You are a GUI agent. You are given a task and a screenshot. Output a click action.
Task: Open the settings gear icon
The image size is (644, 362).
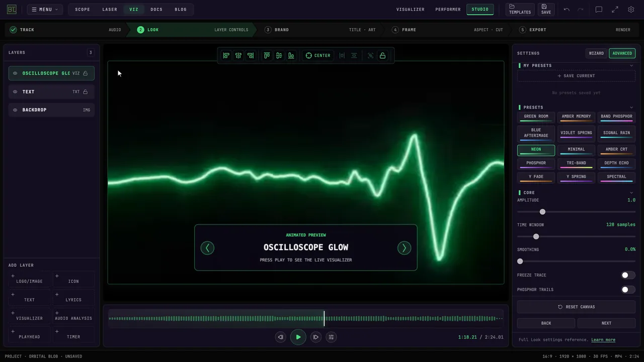(x=631, y=10)
